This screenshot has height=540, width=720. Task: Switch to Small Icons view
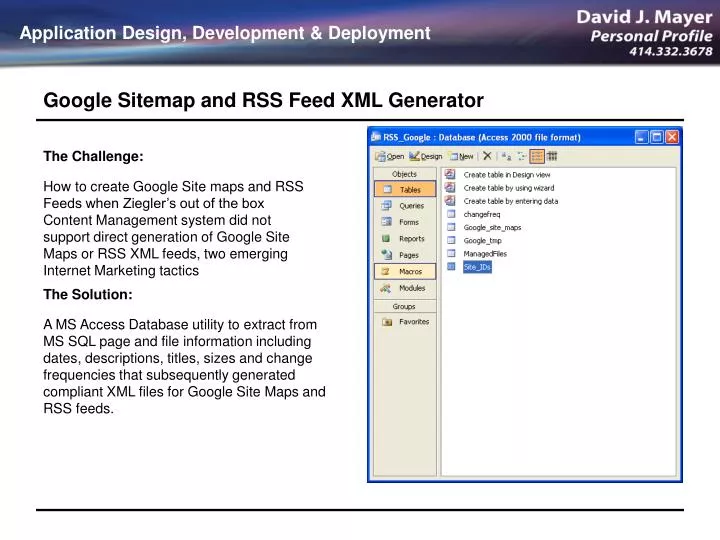pyautogui.click(x=522, y=156)
